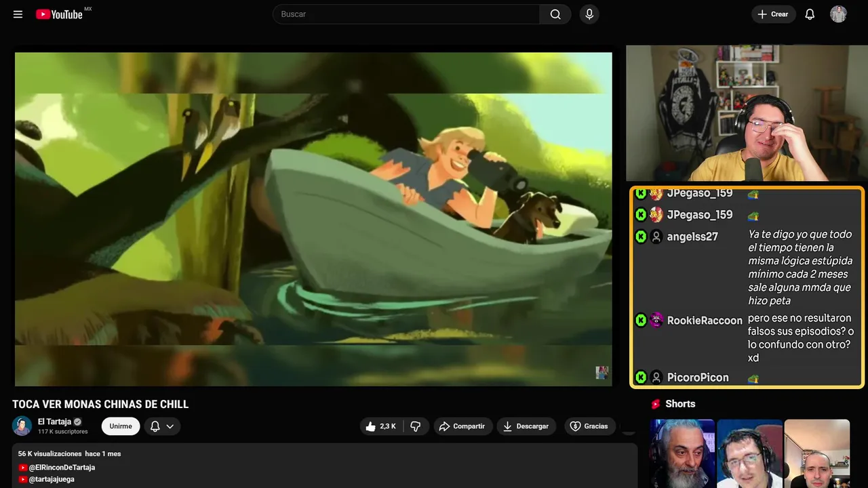Open the @tartajajuega link

[x=52, y=479]
